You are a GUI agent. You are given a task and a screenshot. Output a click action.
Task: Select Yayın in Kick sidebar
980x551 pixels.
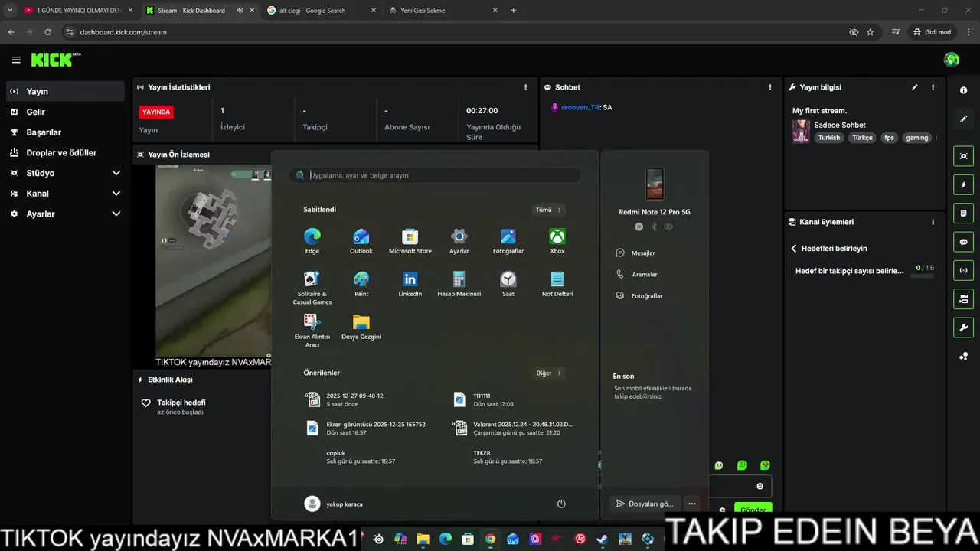[65, 91]
